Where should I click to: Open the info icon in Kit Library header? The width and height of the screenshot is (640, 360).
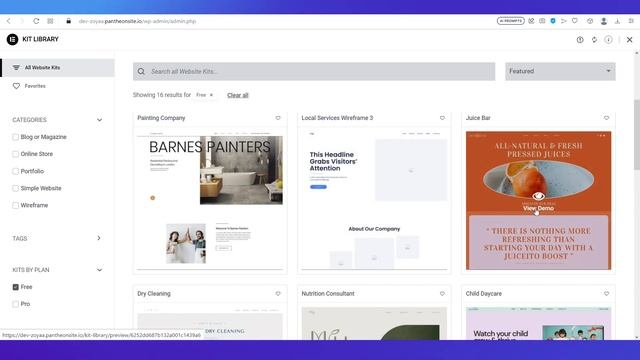click(608, 40)
